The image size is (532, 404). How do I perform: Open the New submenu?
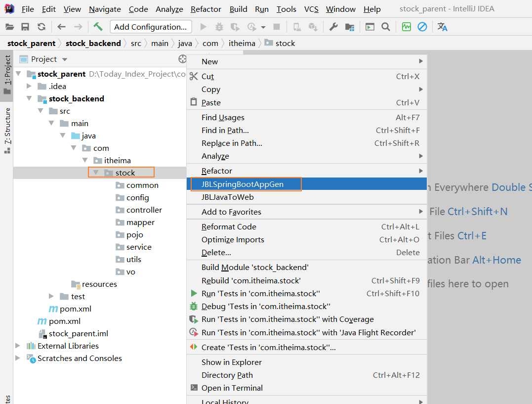click(x=307, y=61)
